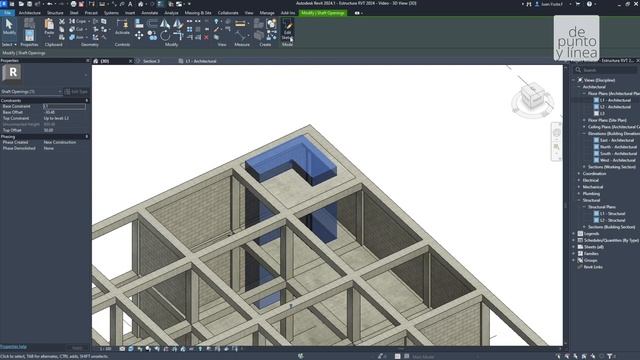
Task: Click the Print quick access icon
Action: [73, 4]
